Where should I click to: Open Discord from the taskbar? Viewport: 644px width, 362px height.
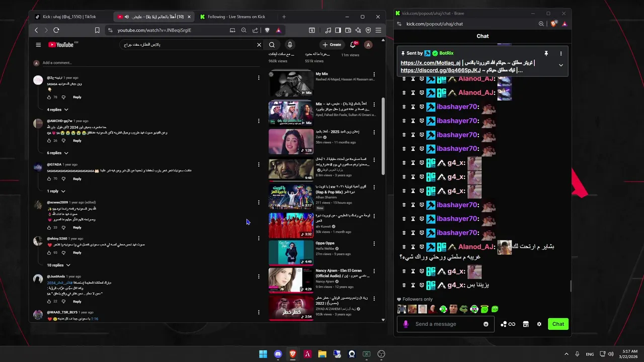tap(278, 354)
